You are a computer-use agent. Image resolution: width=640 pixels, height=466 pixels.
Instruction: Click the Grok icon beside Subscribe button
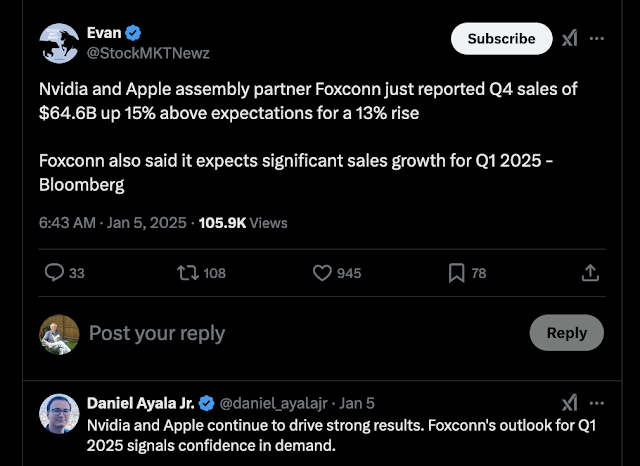(569, 38)
